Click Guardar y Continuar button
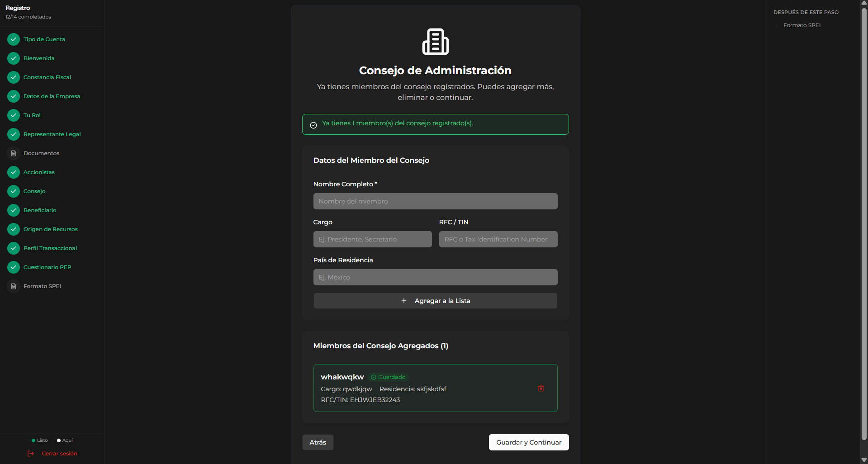The height and width of the screenshot is (464, 868). point(529,442)
